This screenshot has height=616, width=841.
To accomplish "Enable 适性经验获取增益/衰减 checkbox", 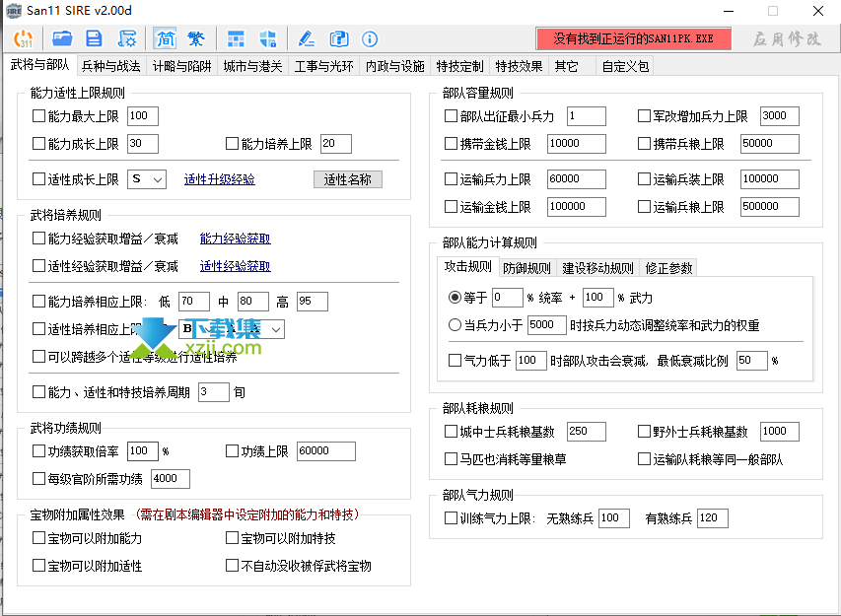I will point(38,266).
